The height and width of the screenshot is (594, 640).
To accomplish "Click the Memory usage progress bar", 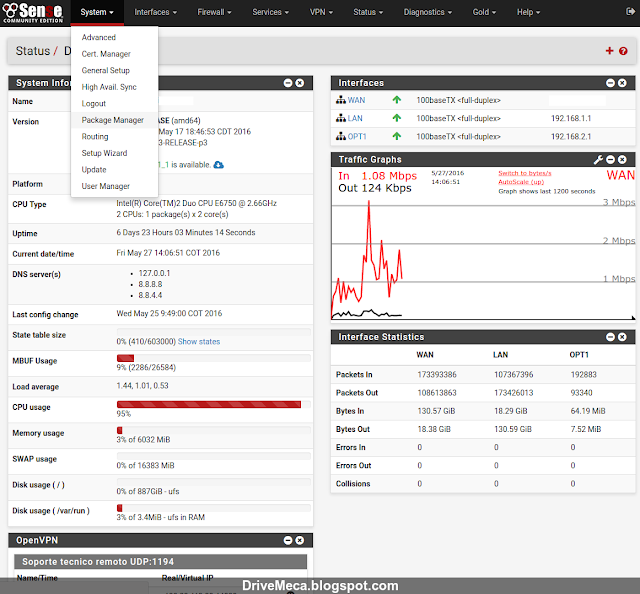I will [213, 430].
